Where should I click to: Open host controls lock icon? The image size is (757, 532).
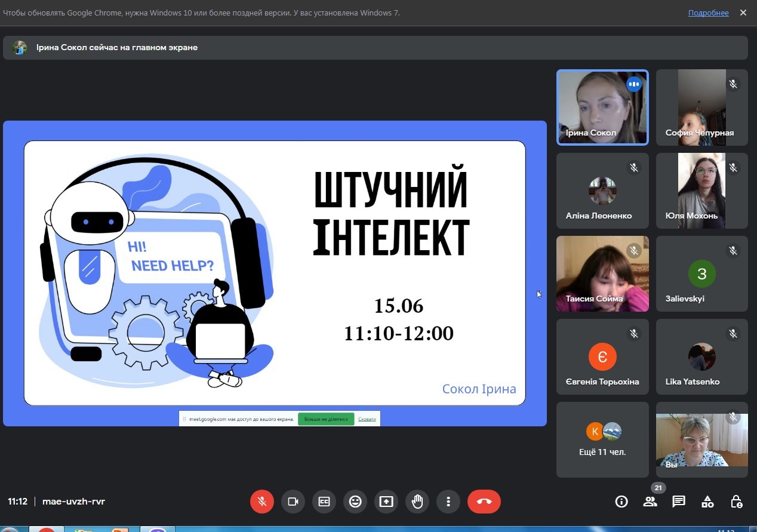pyautogui.click(x=737, y=502)
